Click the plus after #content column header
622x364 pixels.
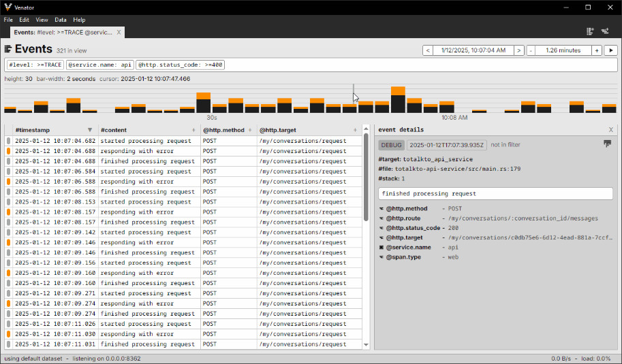[x=193, y=130]
